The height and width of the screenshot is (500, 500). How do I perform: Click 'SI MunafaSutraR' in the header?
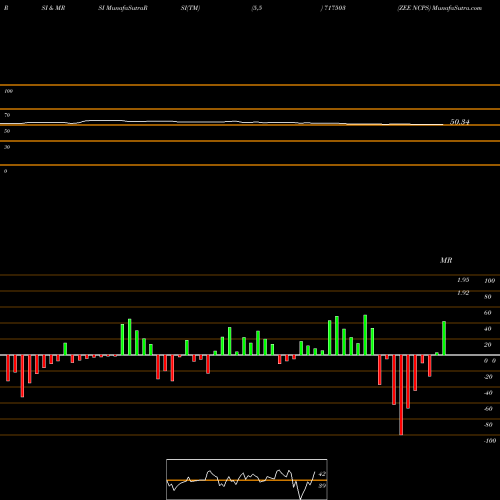(x=123, y=8)
